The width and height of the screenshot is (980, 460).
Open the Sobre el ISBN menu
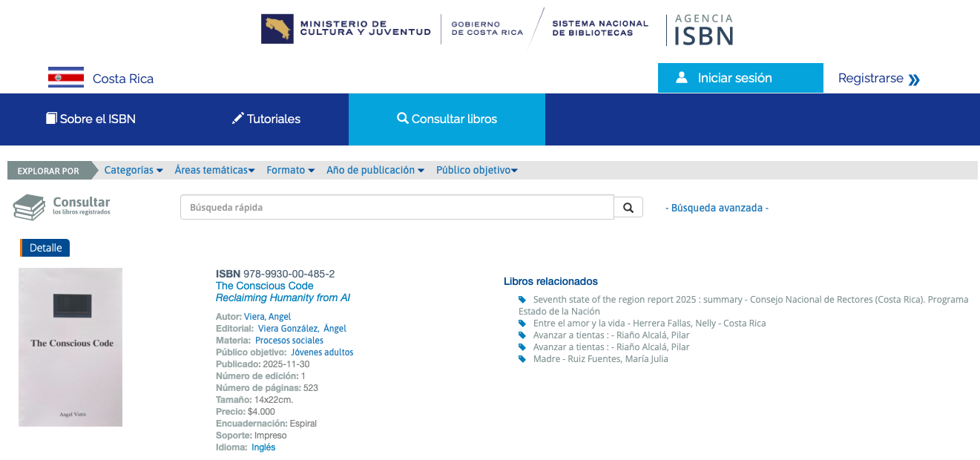(91, 119)
